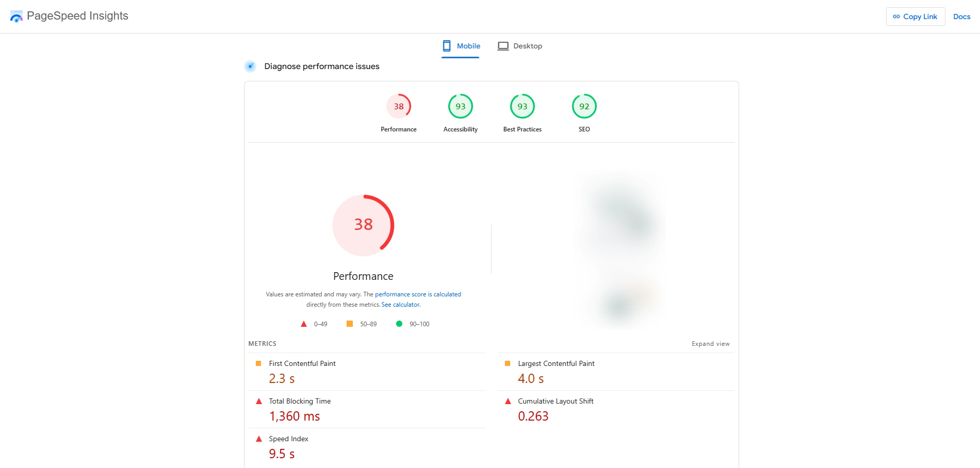Click the PageSpeed Insights logo icon
This screenshot has width=980, height=468.
click(x=17, y=16)
